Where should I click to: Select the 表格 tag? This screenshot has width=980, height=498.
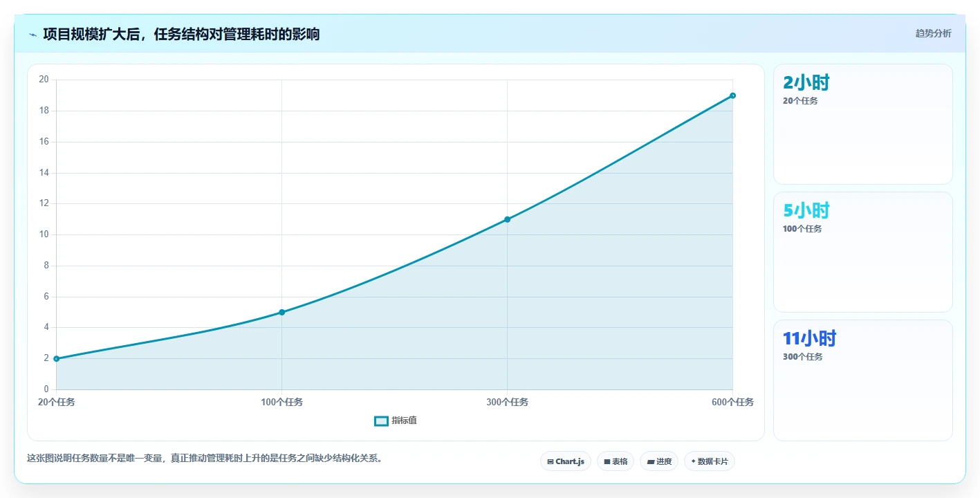(x=615, y=461)
